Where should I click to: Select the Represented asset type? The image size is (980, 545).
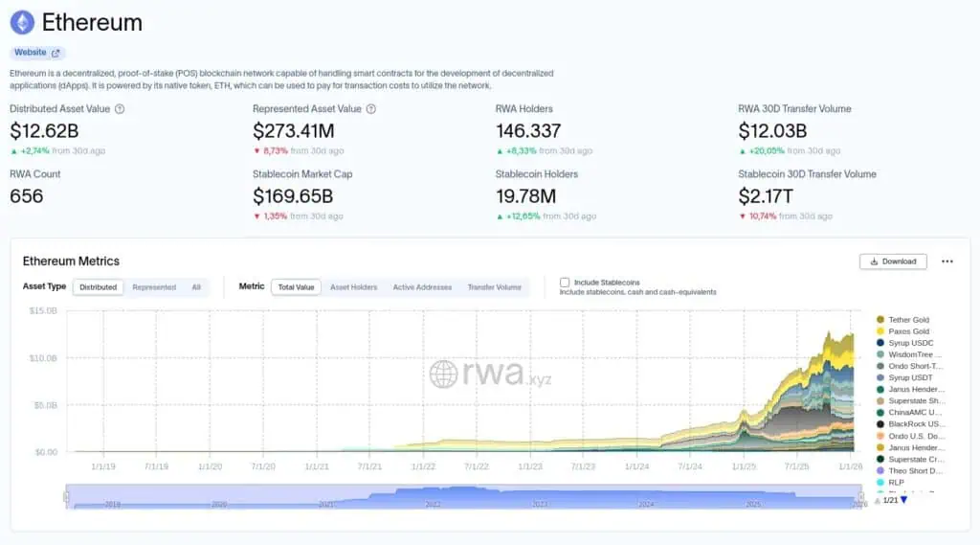point(153,287)
